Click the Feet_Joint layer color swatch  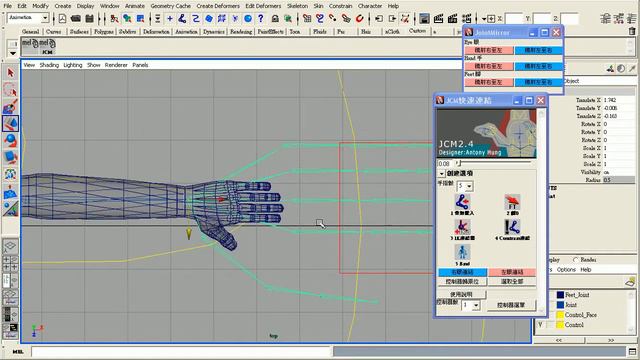560,295
